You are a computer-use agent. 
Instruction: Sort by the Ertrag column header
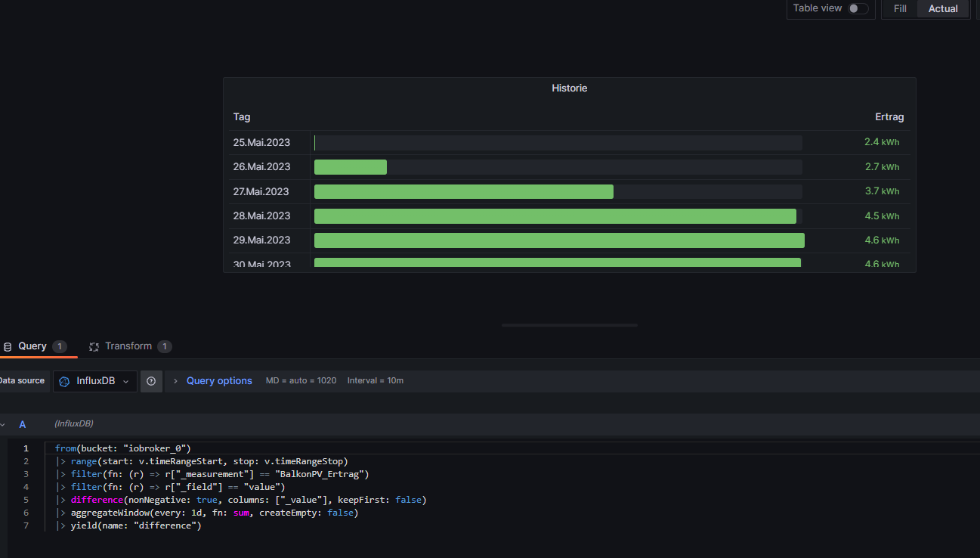889,117
